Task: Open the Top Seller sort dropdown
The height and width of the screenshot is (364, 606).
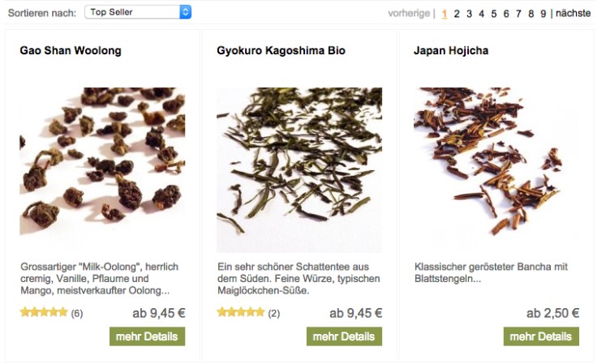Action: coord(138,12)
